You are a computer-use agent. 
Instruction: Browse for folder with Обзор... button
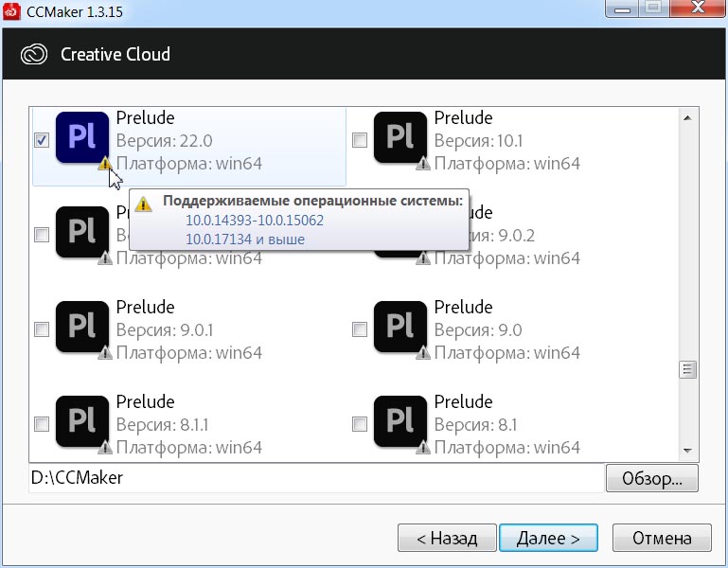point(652,478)
